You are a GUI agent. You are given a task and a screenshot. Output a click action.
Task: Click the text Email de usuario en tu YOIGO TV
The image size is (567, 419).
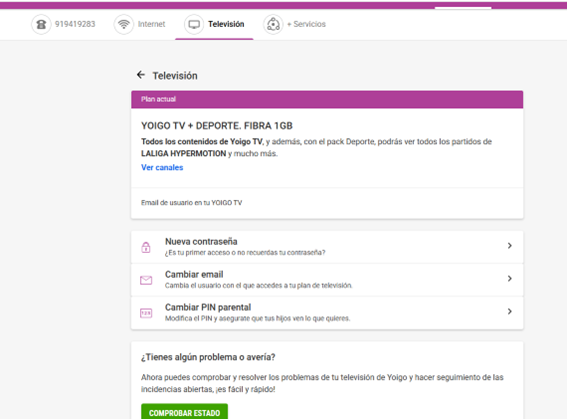tap(192, 203)
